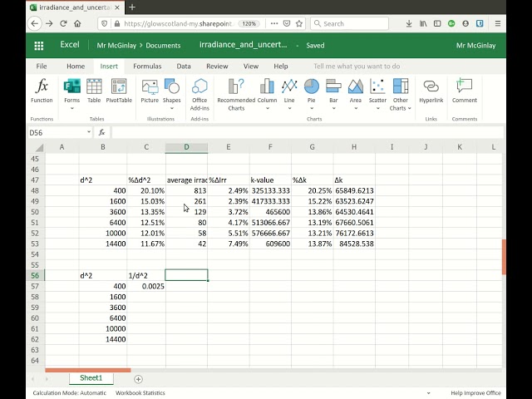Open the browser hamburger menu
The width and height of the screenshot is (532, 399).
click(498, 24)
